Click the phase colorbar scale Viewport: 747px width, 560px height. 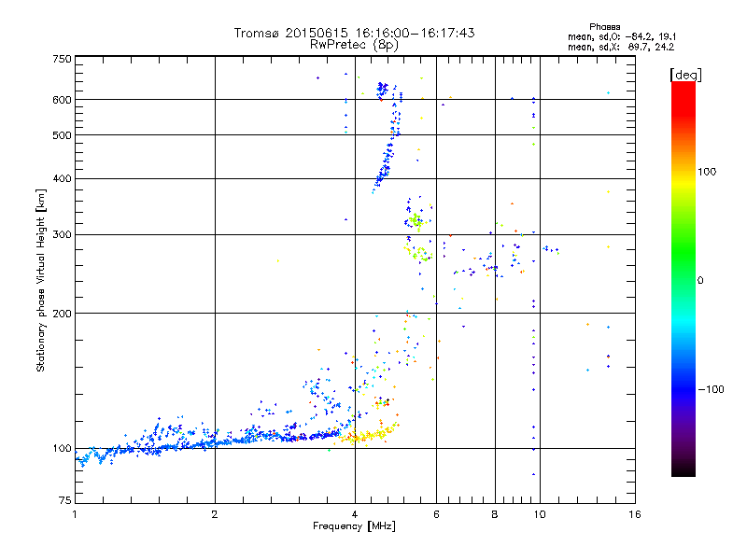point(684,279)
